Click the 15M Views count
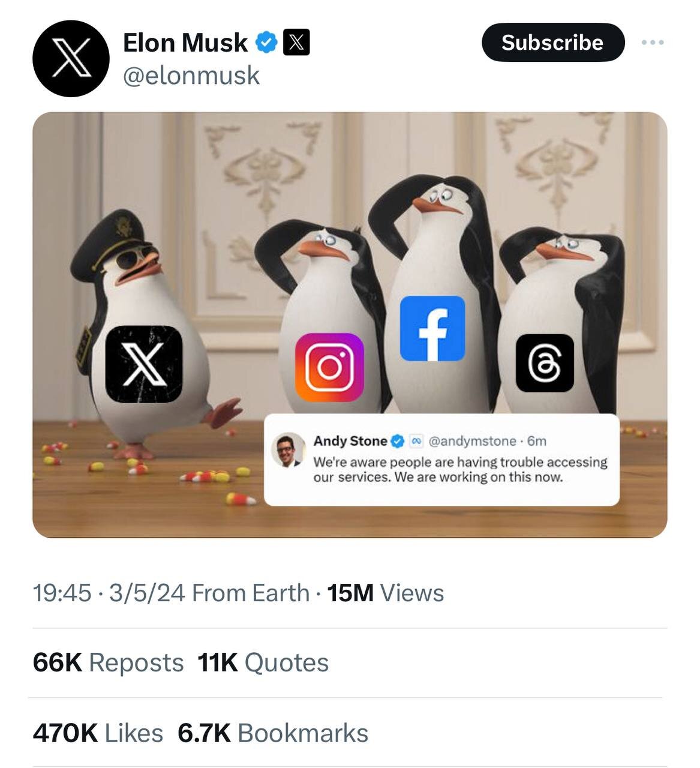700x768 pixels. tap(385, 593)
